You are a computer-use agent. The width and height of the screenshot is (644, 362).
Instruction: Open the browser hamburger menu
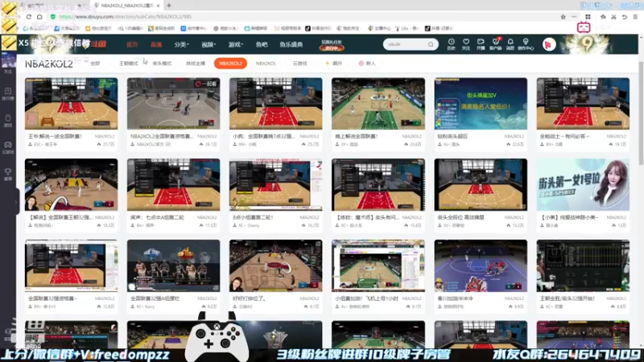(x=635, y=17)
